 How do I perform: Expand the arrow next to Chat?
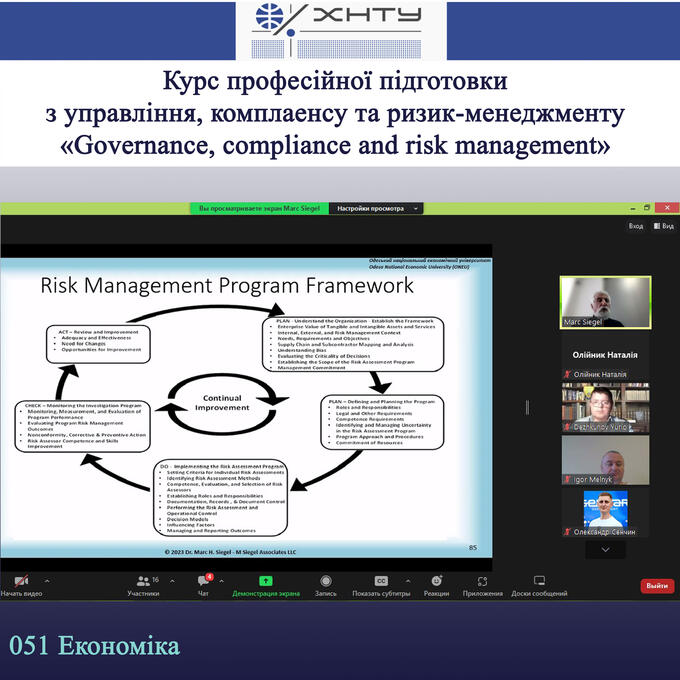tap(222, 580)
